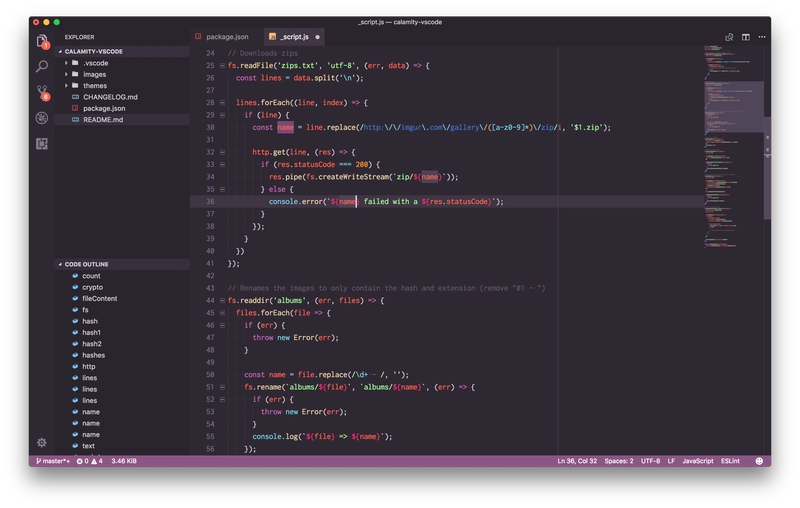Click line number 36 in the gutter
The width and height of the screenshot is (800, 508).
[x=210, y=201]
